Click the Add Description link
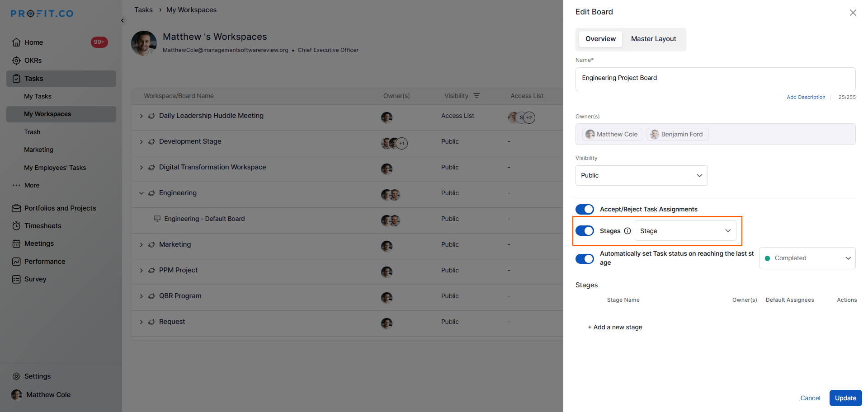 point(806,97)
